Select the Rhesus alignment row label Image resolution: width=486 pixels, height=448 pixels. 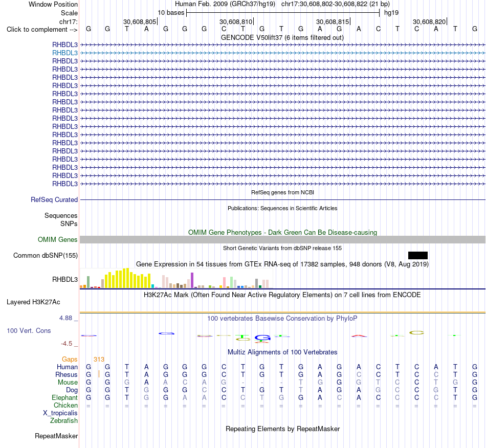(66, 374)
